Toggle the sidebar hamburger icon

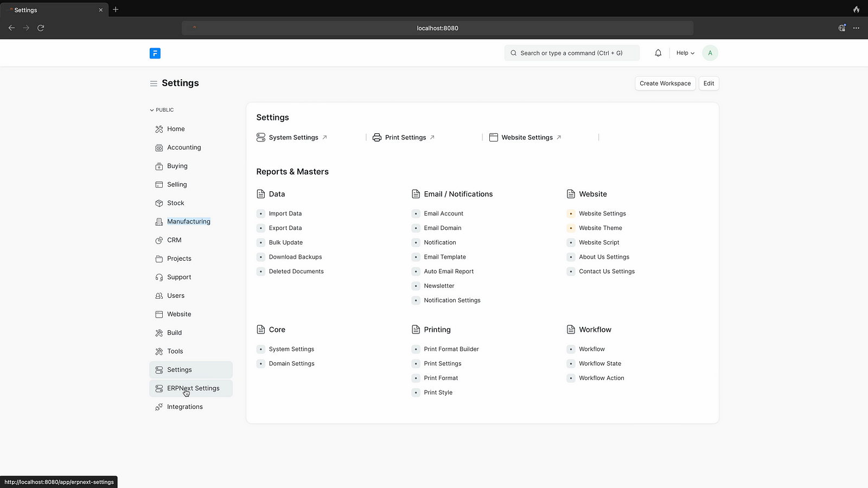click(x=154, y=84)
